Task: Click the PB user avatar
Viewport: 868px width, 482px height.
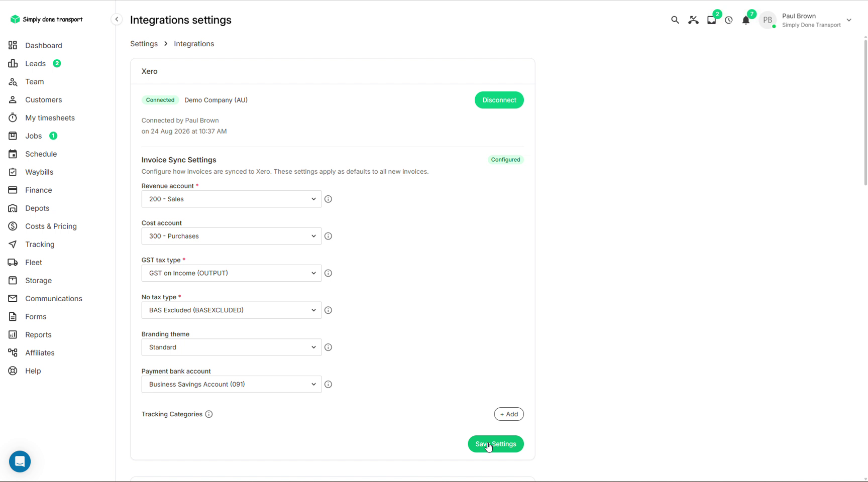Action: point(768,20)
